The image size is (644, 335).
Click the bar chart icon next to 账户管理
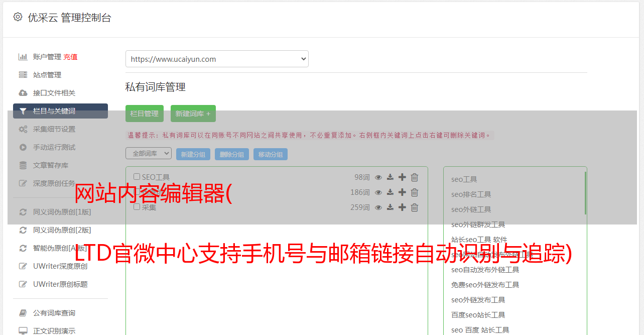(23, 57)
